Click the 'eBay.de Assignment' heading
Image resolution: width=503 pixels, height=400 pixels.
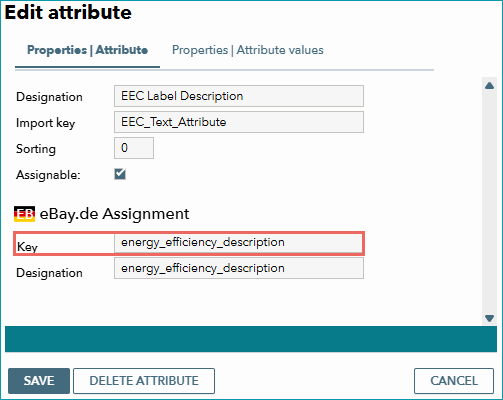[114, 214]
